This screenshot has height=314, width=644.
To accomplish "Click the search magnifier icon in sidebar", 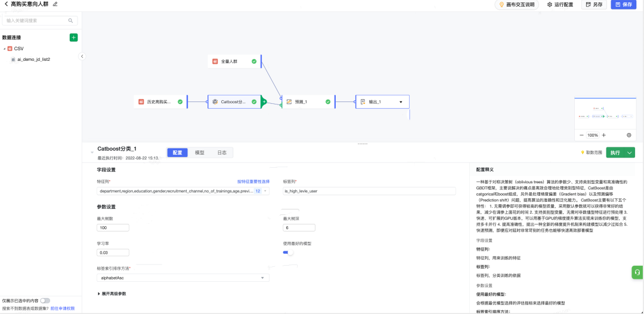I will 70,20.
